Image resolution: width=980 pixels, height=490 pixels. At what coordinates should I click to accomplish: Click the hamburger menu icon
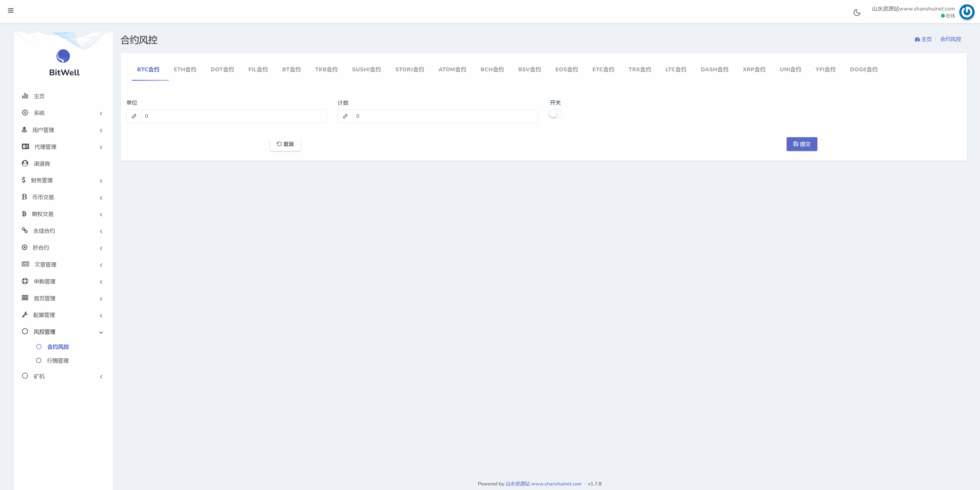pyautogui.click(x=11, y=11)
